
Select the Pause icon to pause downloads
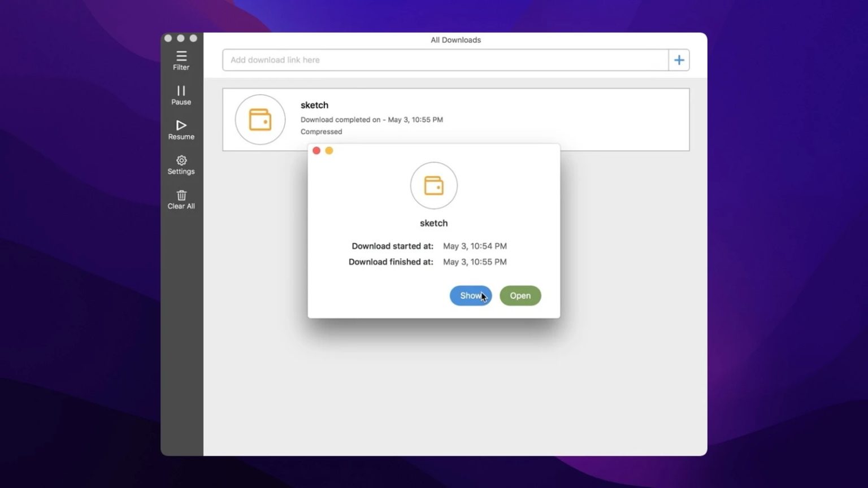[181, 90]
